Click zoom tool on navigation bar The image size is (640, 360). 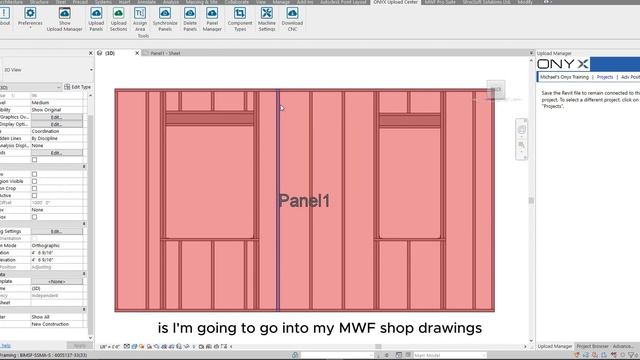[522, 145]
